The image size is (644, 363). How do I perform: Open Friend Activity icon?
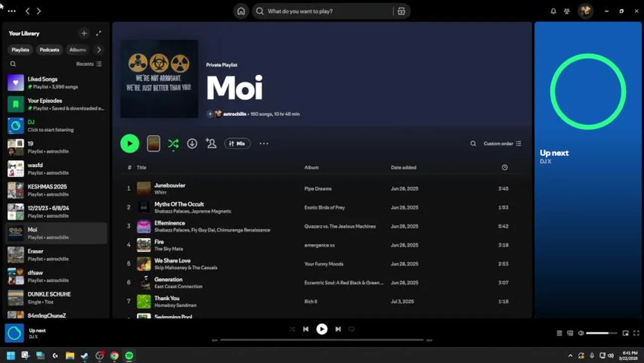pos(567,11)
